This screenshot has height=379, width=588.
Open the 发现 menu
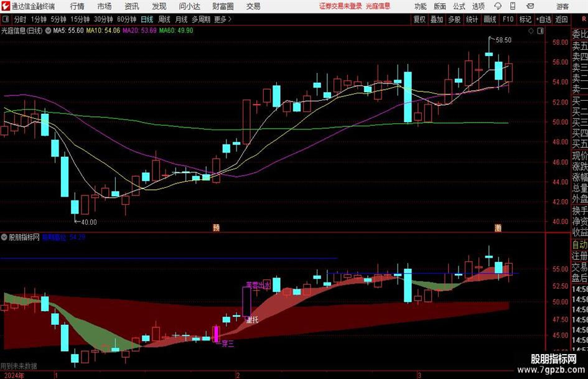(x=159, y=6)
